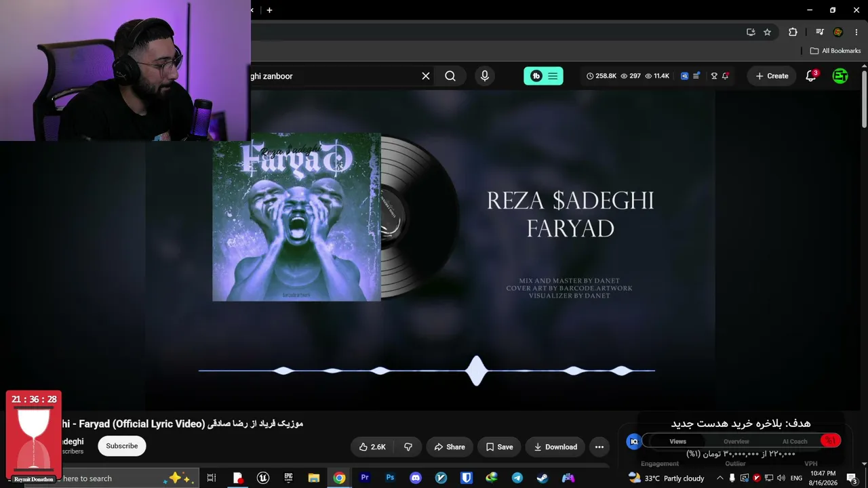Image resolution: width=868 pixels, height=488 pixels.
Task: Click install app icon in address bar
Action: tap(751, 32)
